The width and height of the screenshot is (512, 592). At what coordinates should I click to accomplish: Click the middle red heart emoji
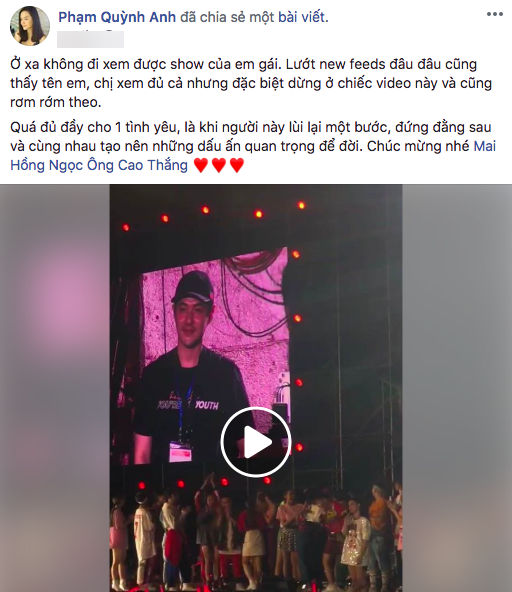[219, 165]
